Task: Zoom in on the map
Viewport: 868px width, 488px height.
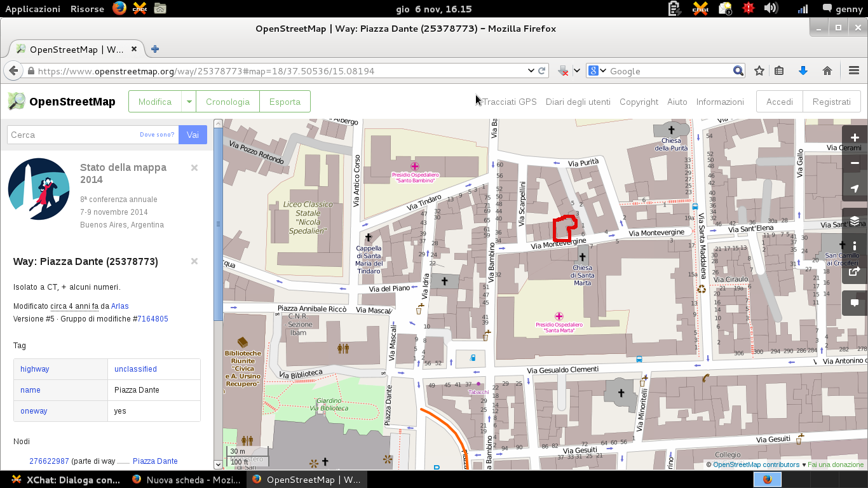Action: (x=855, y=138)
